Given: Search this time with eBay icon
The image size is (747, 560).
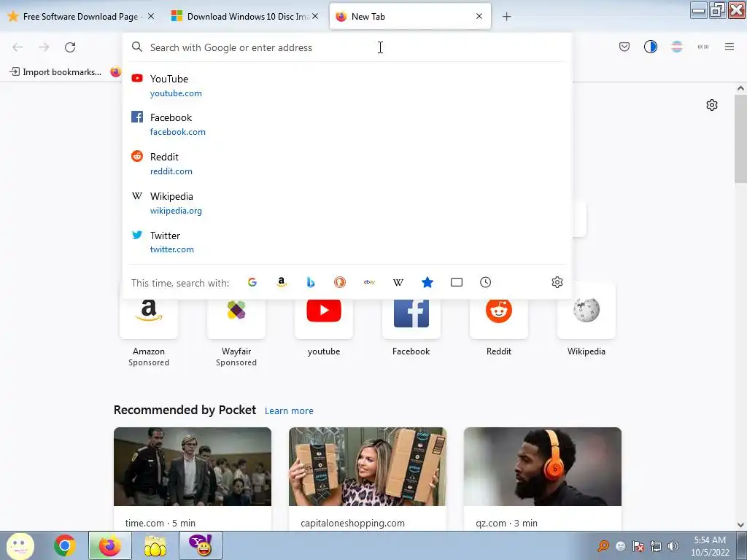Looking at the screenshot, I should pyautogui.click(x=369, y=282).
